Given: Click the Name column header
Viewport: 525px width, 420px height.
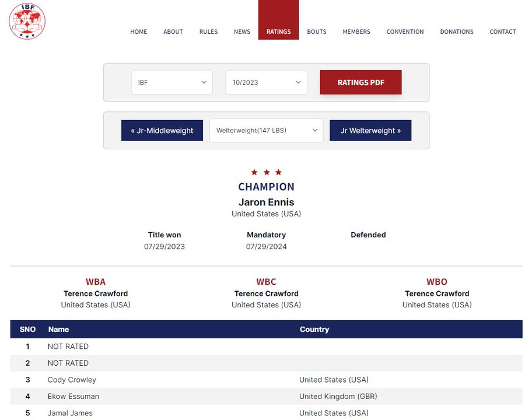Looking at the screenshot, I should click(58, 329).
